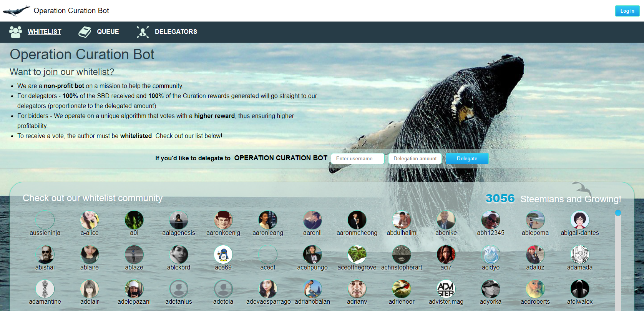The height and width of the screenshot is (311, 644).
Task: Click the Log in button
Action: pos(627,11)
